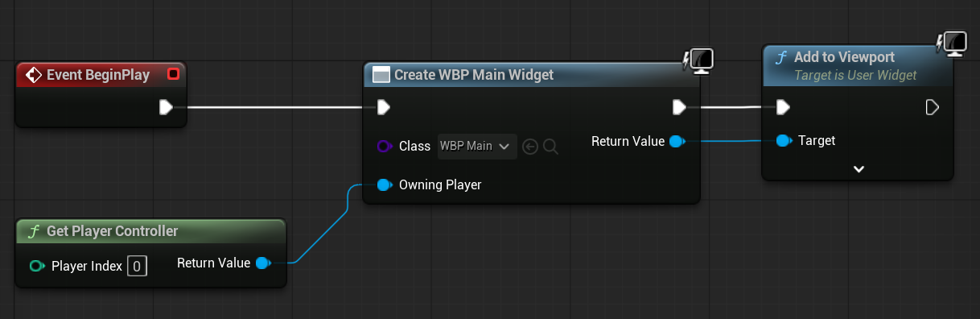The width and height of the screenshot is (980, 319).
Task: Click the Event BeginPlay diamond event icon
Action: pyautogui.click(x=33, y=75)
